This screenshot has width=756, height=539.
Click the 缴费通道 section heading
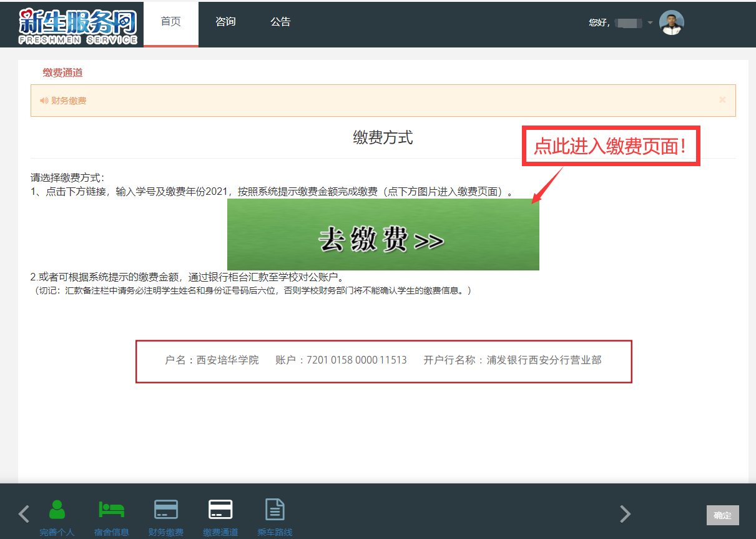point(62,72)
